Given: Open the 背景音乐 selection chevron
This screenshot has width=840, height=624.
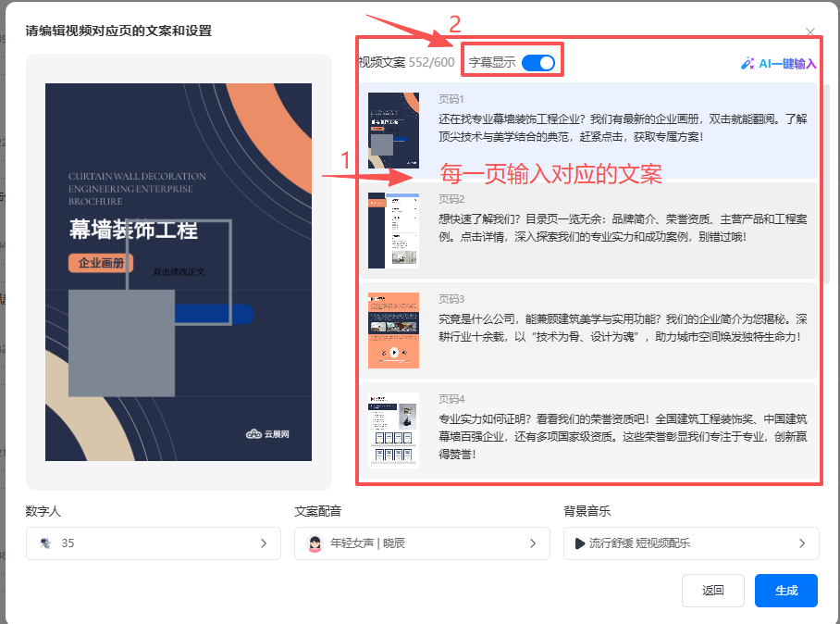Looking at the screenshot, I should [x=801, y=543].
